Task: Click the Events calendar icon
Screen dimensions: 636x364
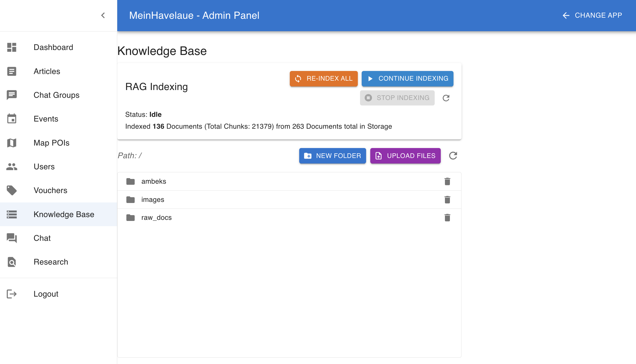Action: [x=12, y=119]
